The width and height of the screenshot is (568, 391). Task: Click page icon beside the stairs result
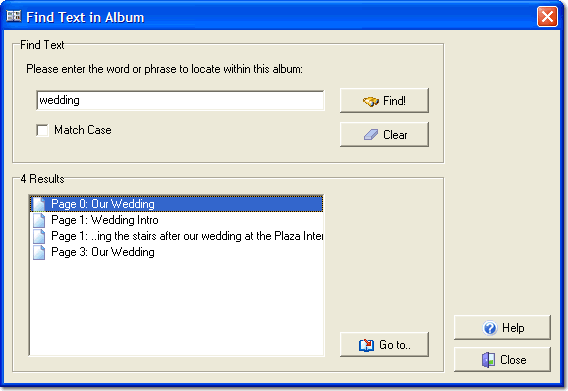click(39, 236)
